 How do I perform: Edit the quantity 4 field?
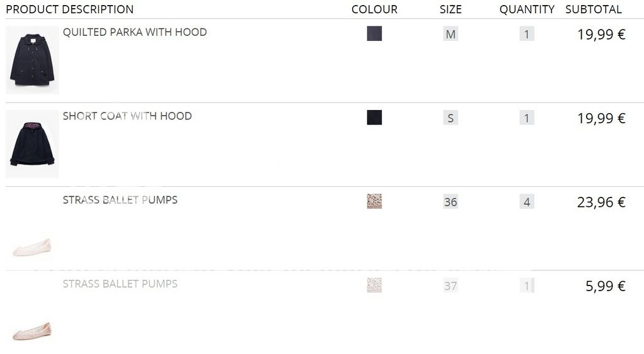[x=527, y=202]
